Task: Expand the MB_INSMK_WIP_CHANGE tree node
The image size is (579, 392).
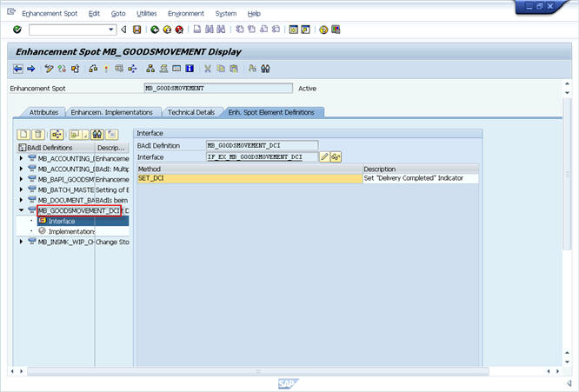Action: (22, 242)
